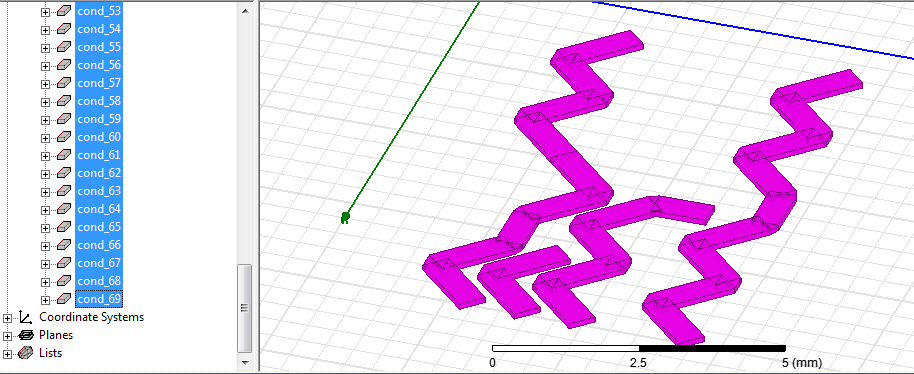Expand the cond_60 tree node
This screenshot has height=374, width=914.
45,138
